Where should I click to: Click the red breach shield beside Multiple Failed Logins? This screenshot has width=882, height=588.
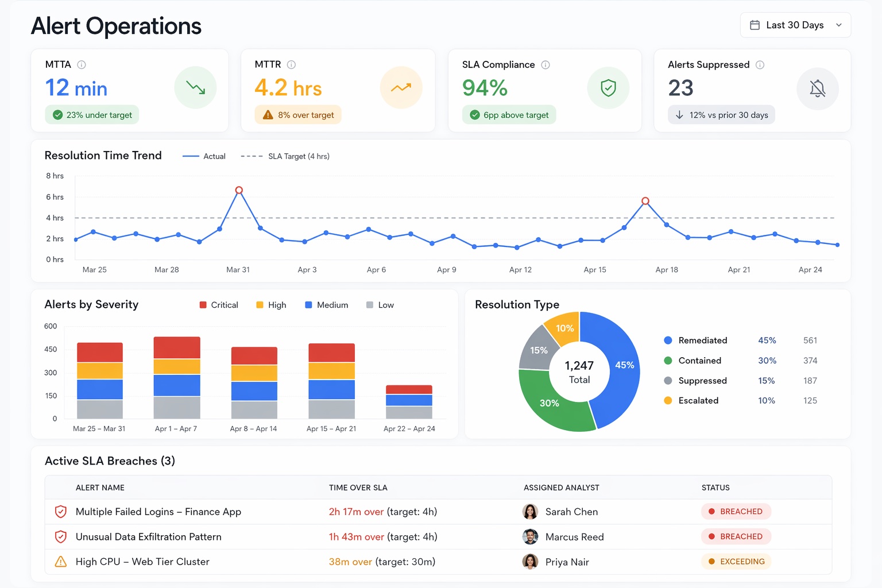60,512
